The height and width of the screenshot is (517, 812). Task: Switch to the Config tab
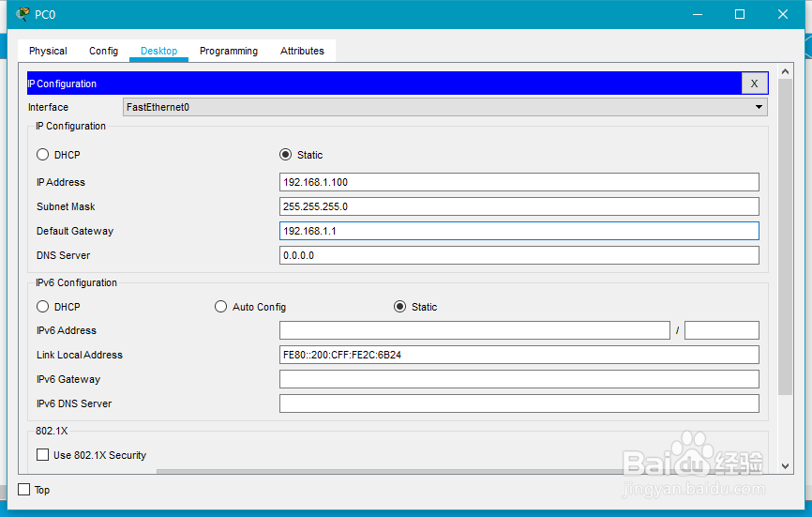(103, 51)
